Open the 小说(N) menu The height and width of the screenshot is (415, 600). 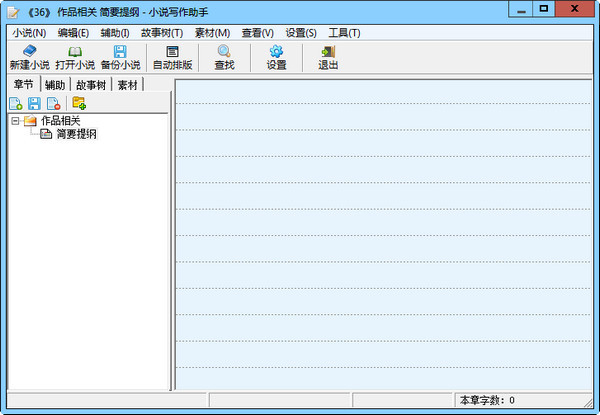[29, 33]
